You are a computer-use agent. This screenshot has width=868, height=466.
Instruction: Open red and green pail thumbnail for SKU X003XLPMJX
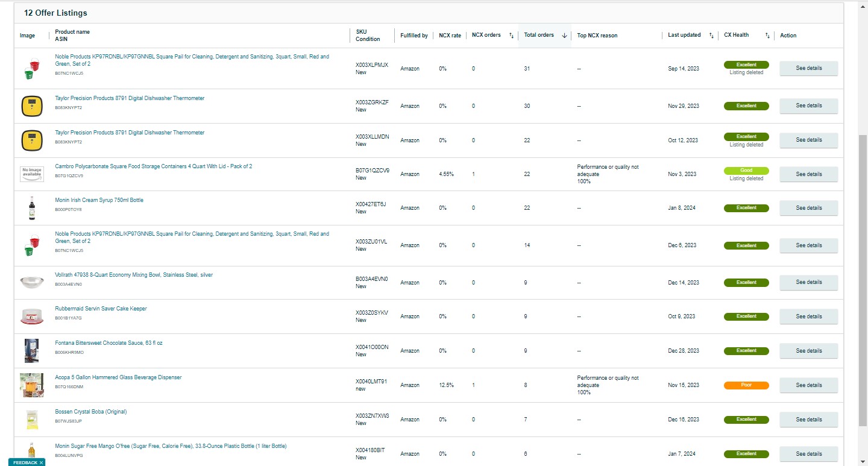(31, 69)
